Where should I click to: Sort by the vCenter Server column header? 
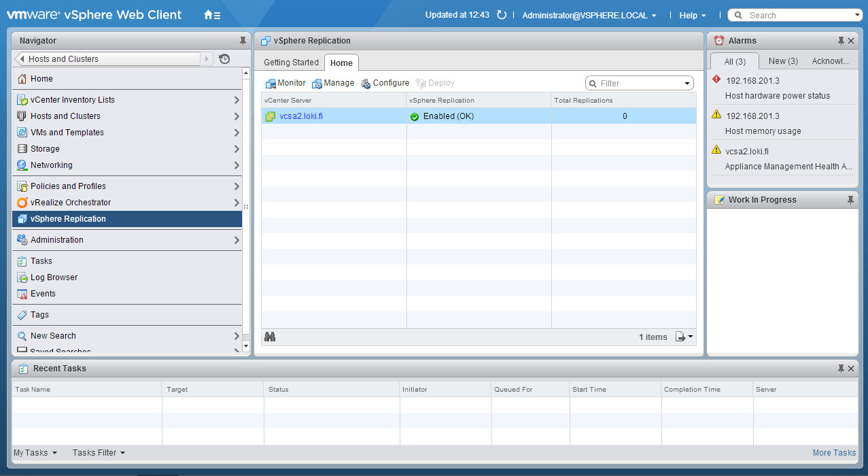(x=334, y=101)
